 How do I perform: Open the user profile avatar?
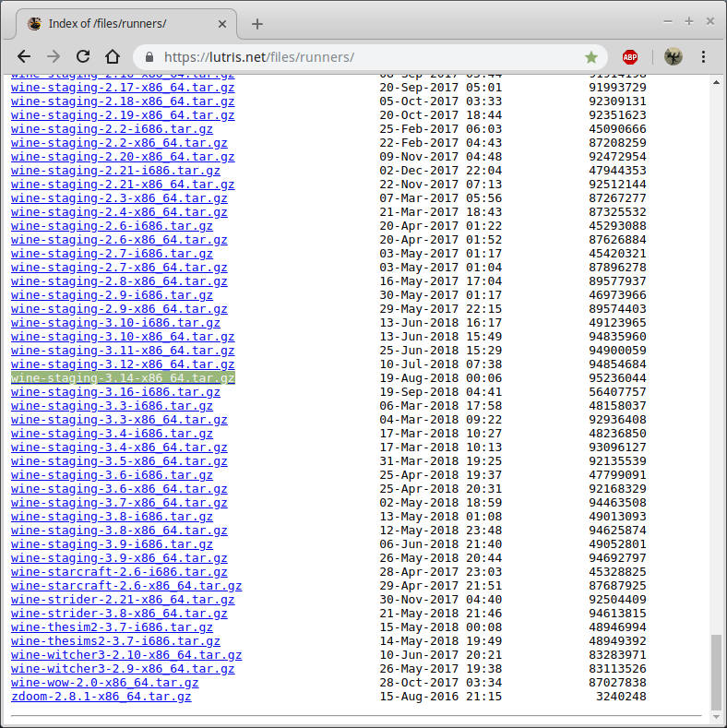(x=673, y=57)
